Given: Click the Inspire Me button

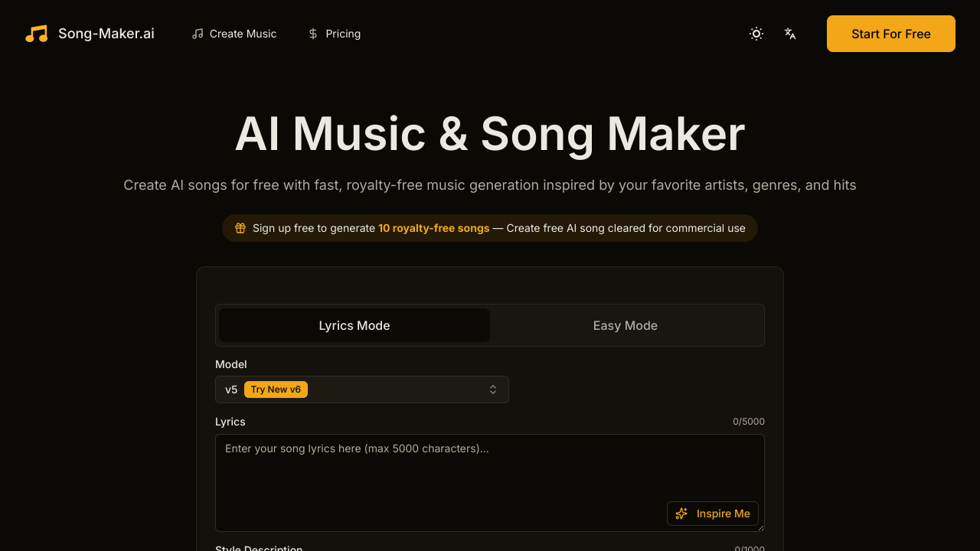Looking at the screenshot, I should pyautogui.click(x=713, y=514).
